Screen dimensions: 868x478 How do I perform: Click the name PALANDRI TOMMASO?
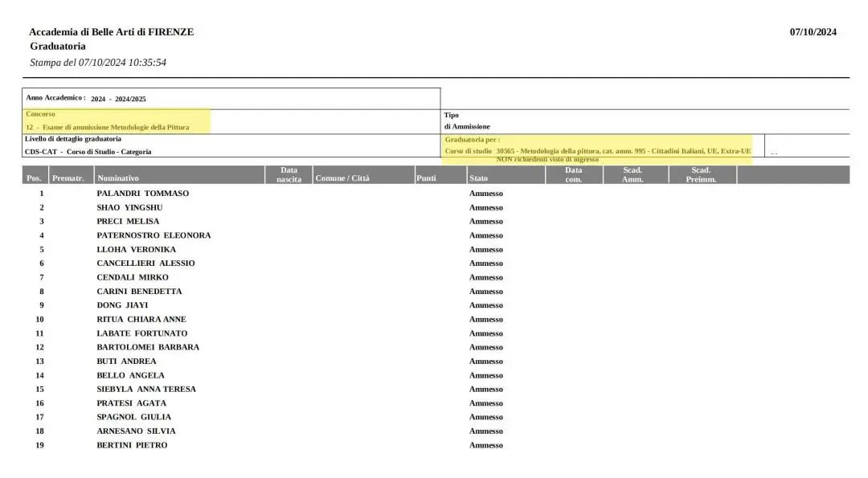point(142,194)
